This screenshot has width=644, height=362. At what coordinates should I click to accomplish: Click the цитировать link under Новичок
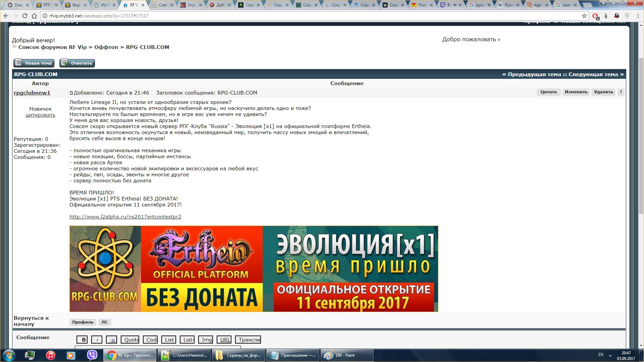coord(40,115)
